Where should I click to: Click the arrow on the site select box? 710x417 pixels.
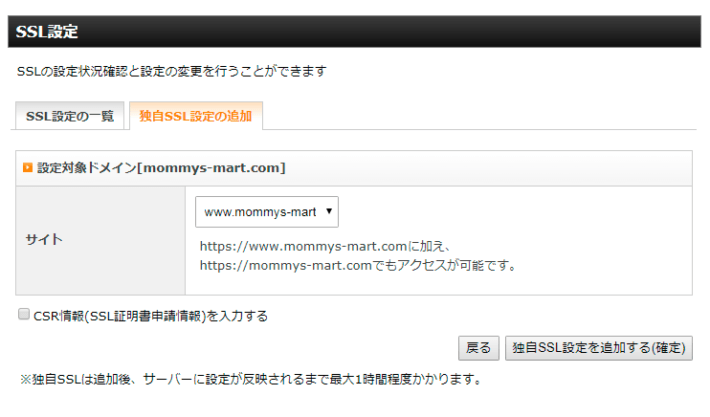tap(330, 212)
